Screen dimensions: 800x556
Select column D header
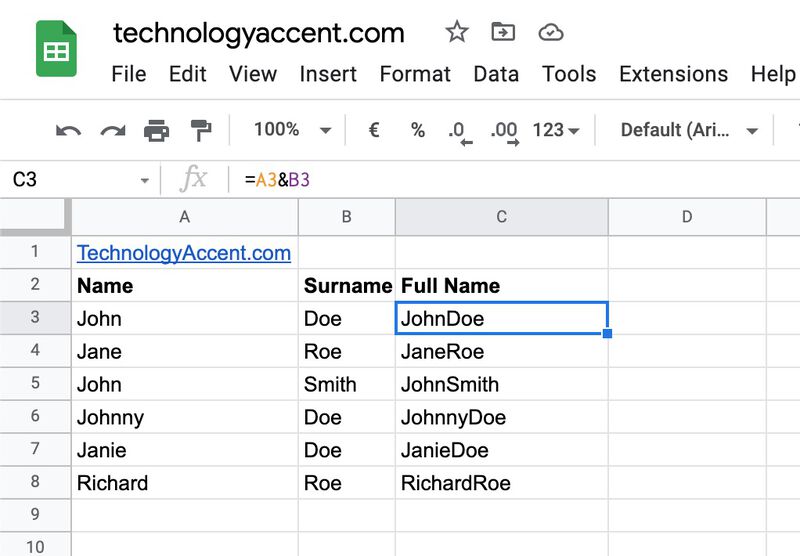point(687,217)
